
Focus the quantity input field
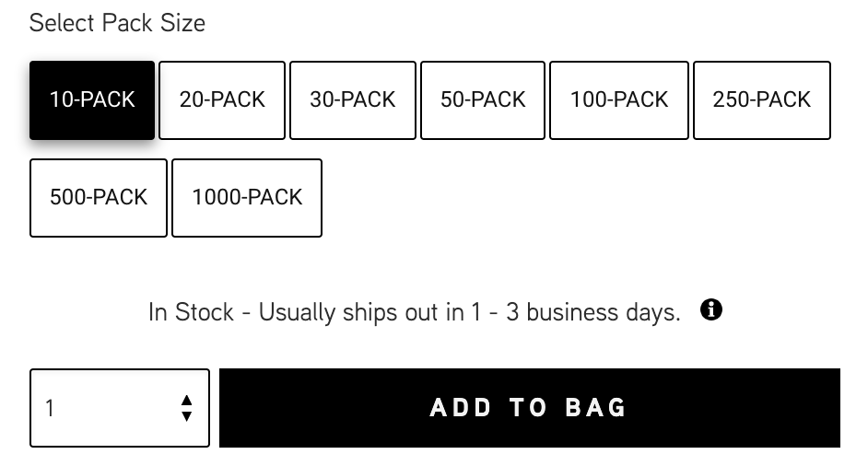pos(120,408)
